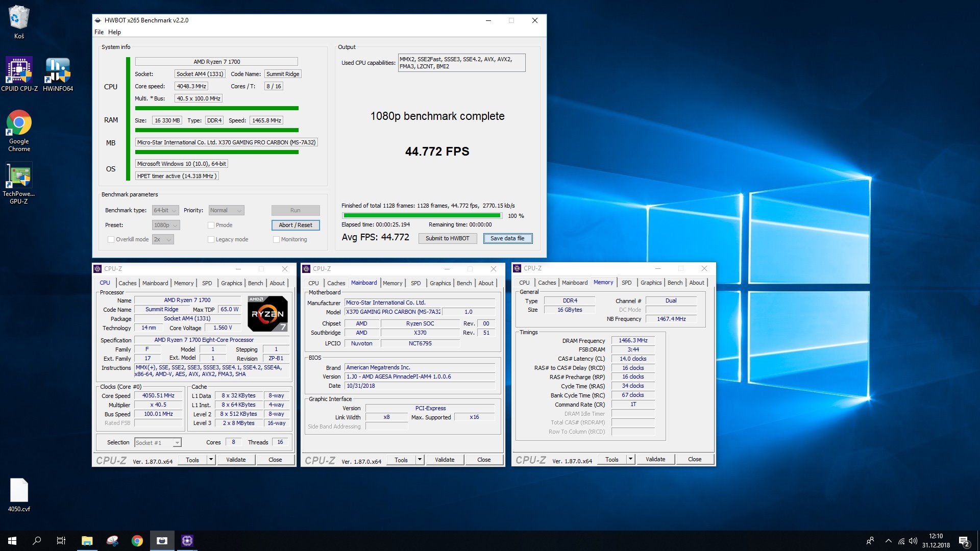
Task: Open the network status tray icon
Action: (x=901, y=541)
